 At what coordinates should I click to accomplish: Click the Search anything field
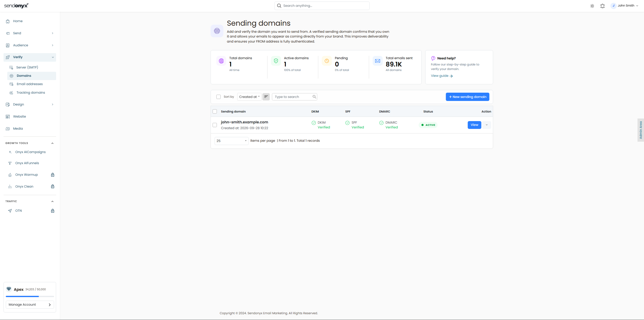(x=322, y=6)
